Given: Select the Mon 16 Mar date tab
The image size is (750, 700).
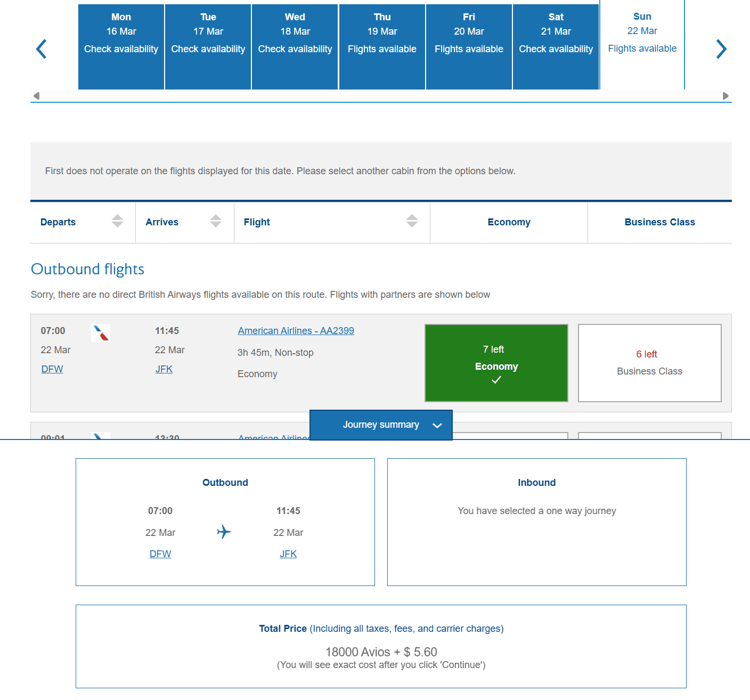Looking at the screenshot, I should click(121, 47).
